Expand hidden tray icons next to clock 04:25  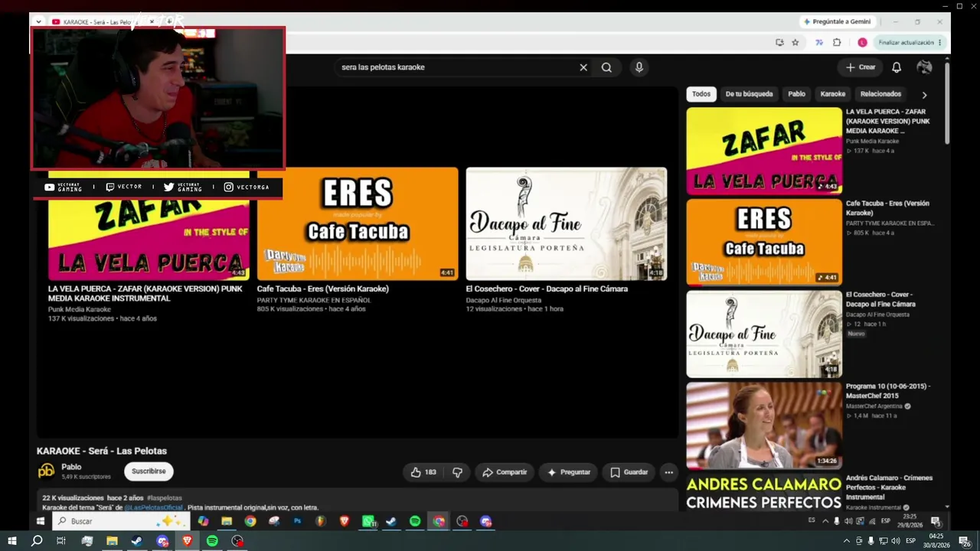coord(846,541)
